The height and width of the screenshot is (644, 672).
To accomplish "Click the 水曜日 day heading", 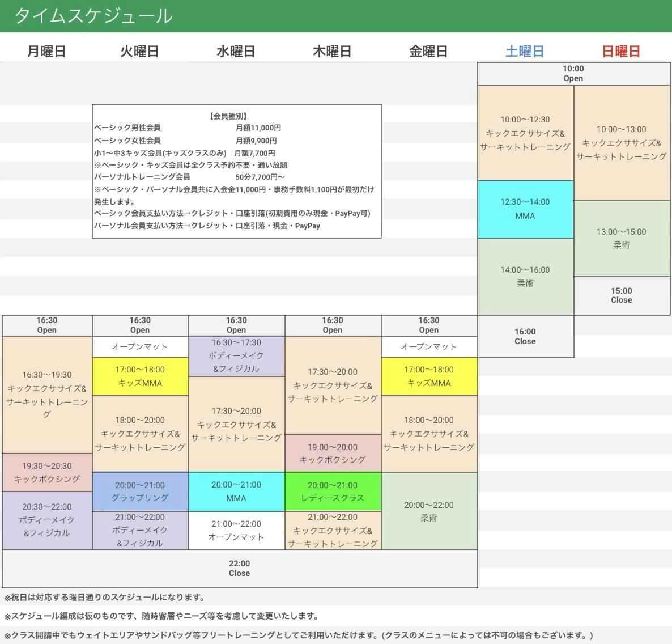I will tap(236, 52).
